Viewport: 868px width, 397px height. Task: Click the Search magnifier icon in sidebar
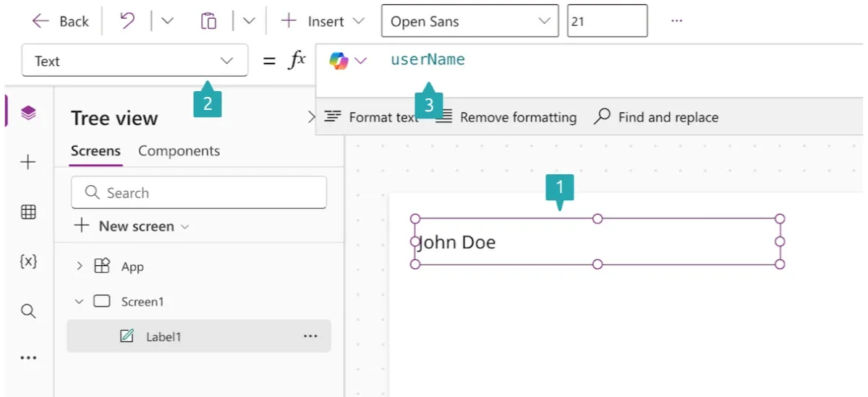point(28,311)
